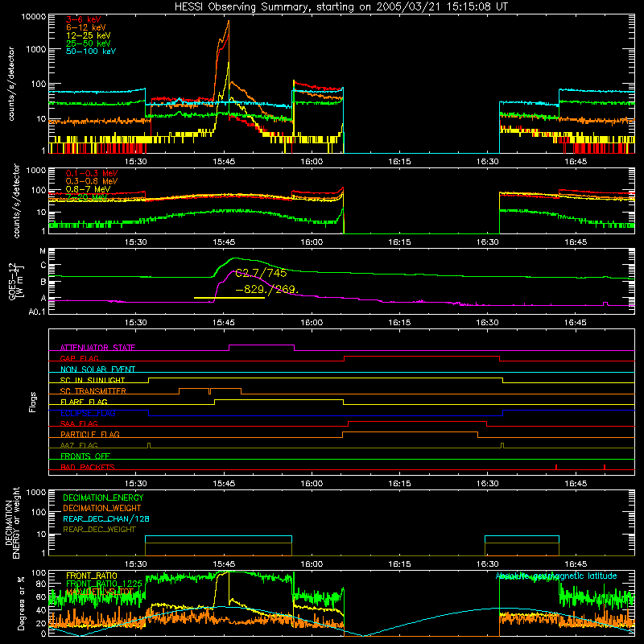Click the 25-50 keV legend entry

[89, 43]
